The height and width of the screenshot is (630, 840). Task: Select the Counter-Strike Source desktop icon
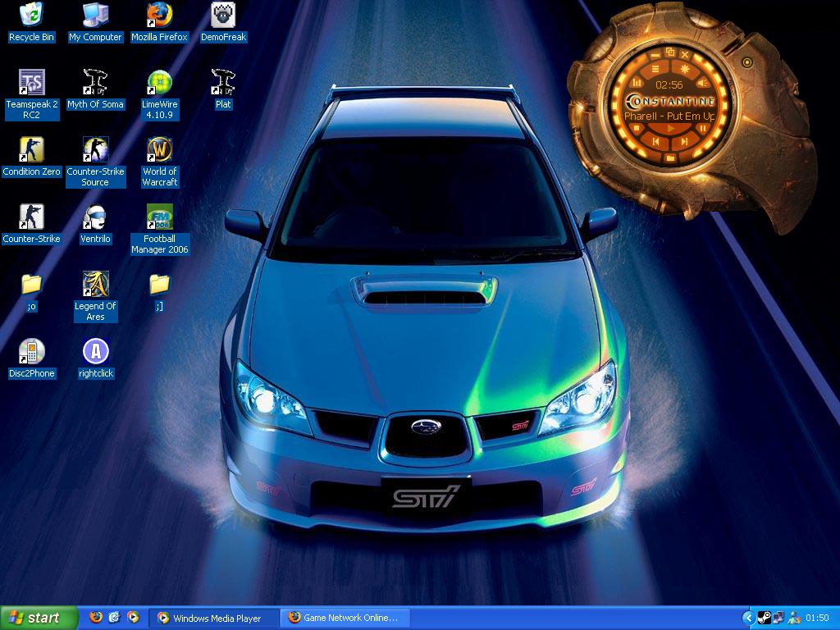coord(95,150)
